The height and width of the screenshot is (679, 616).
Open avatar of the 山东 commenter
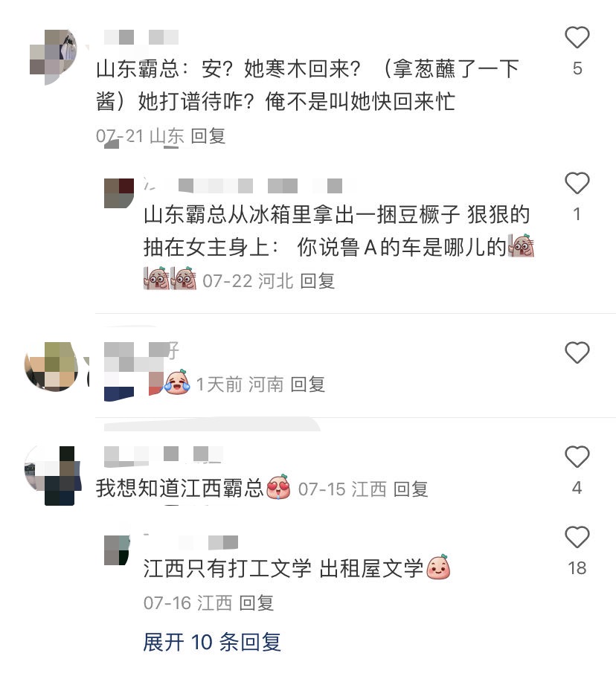54,57
